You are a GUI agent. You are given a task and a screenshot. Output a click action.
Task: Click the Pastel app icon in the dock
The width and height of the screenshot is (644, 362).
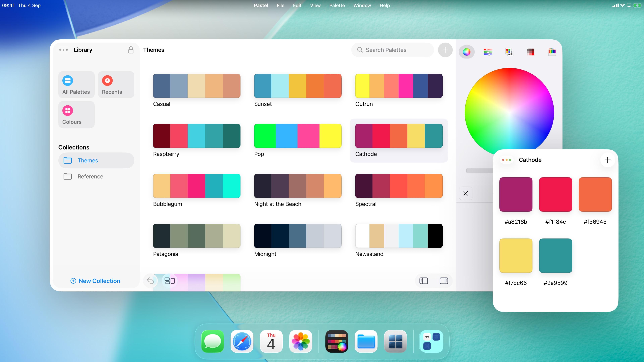coord(337,341)
